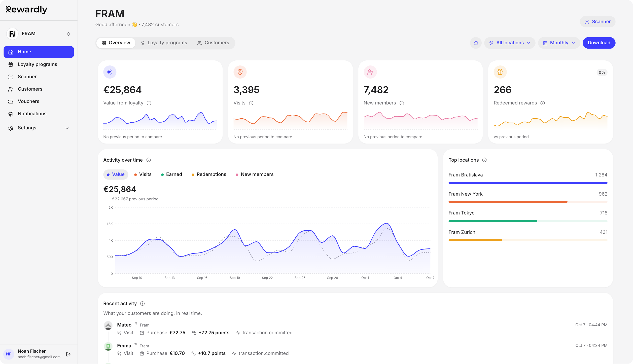Viewport: 633px width, 364px height.
Task: Open info tooltip next to Visits label
Action: click(251, 103)
